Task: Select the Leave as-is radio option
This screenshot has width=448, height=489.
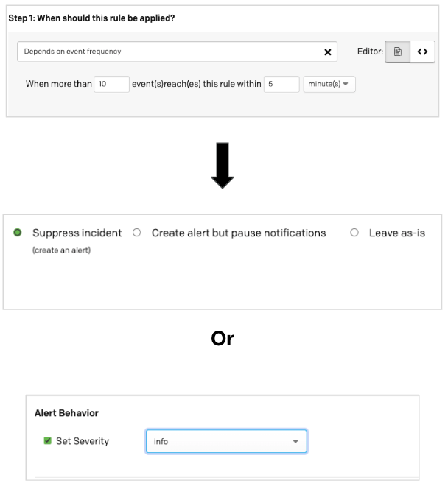Action: pos(354,233)
